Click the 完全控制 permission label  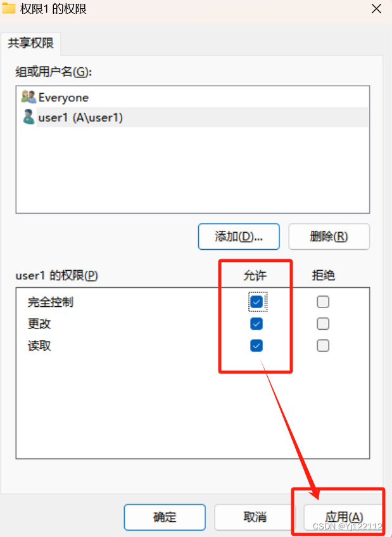click(51, 302)
